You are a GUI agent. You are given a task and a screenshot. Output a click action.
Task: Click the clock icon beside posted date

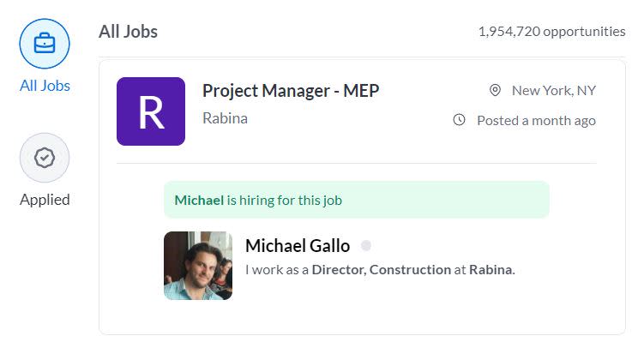[x=460, y=120]
